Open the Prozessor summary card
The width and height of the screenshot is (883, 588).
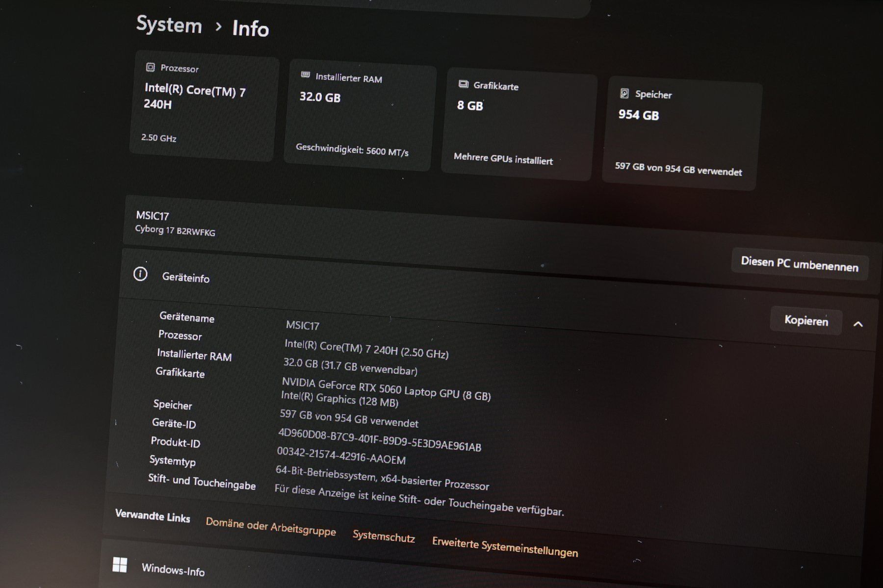click(204, 105)
